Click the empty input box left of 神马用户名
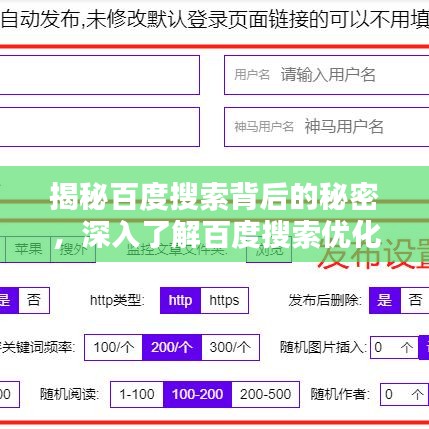Image resolution: width=429 pixels, height=429 pixels. [99, 127]
